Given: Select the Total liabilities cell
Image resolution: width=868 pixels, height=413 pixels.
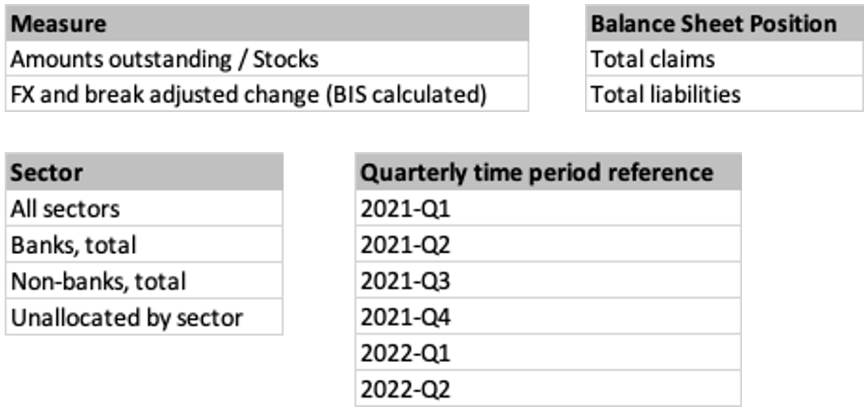Looking at the screenshot, I should click(724, 95).
